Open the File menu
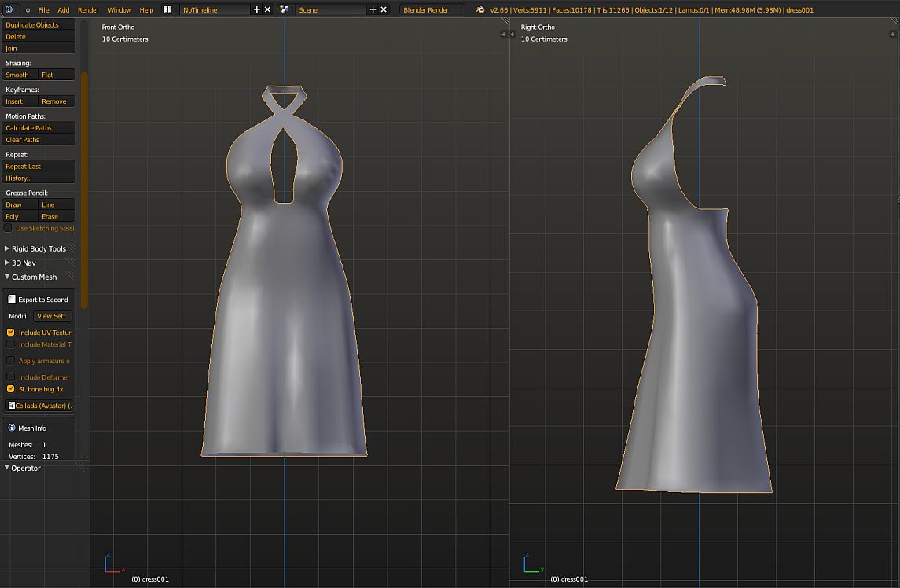Image resolution: width=900 pixels, height=588 pixels. tap(43, 9)
